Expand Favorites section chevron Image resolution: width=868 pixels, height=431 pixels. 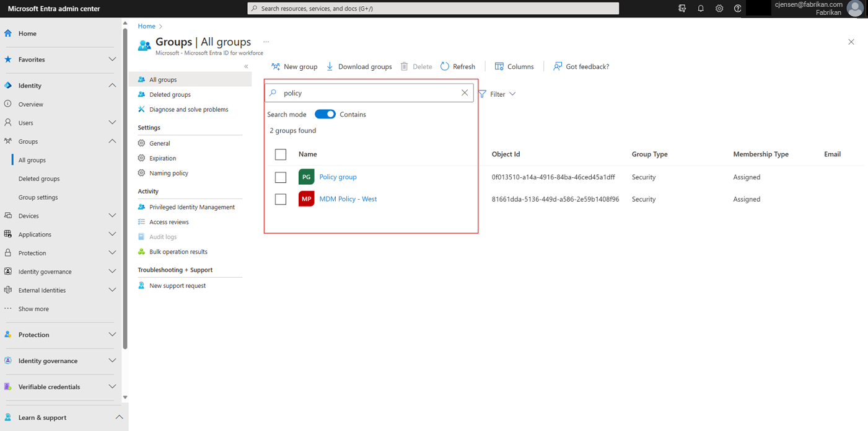click(x=112, y=60)
